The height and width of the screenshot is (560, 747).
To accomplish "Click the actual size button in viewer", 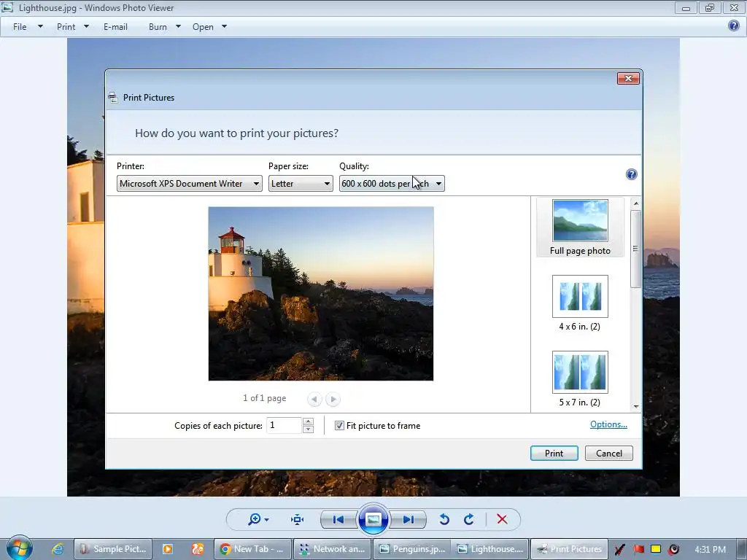I will coord(298,519).
